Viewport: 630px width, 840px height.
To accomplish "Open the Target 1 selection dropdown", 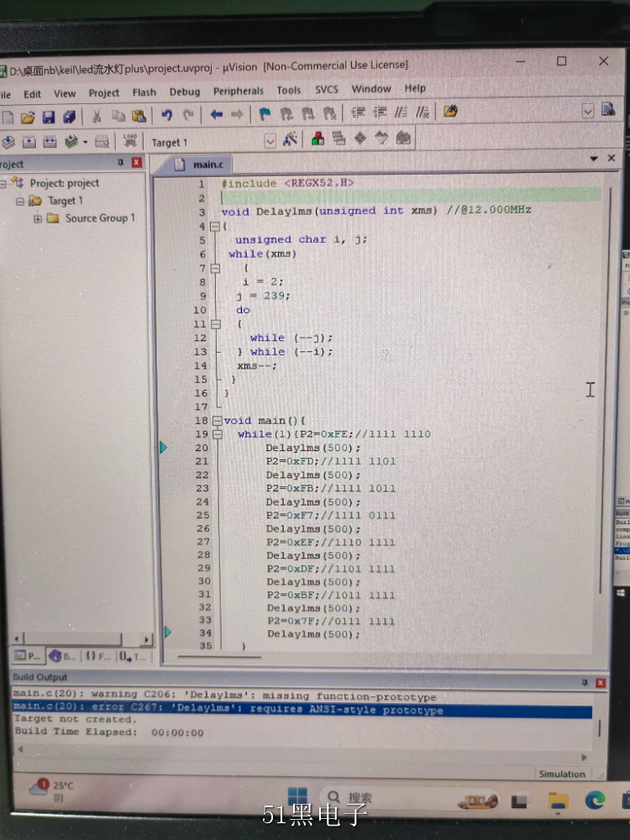I will pyautogui.click(x=270, y=141).
